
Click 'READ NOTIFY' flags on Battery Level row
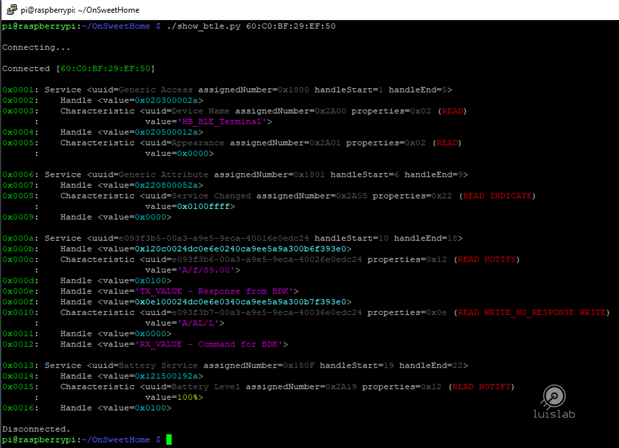tap(482, 387)
